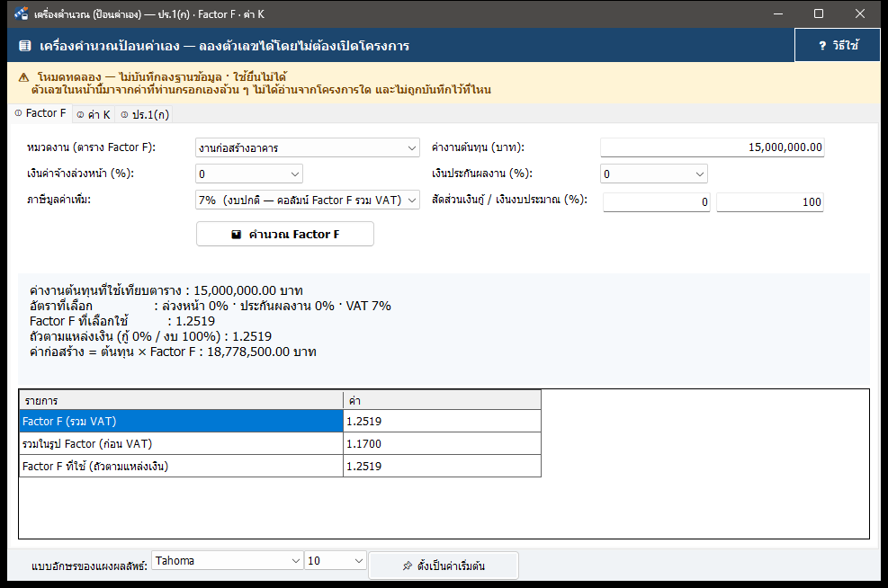The height and width of the screenshot is (588, 888).
Task: Switch to the Factor F tab
Action: click(40, 113)
